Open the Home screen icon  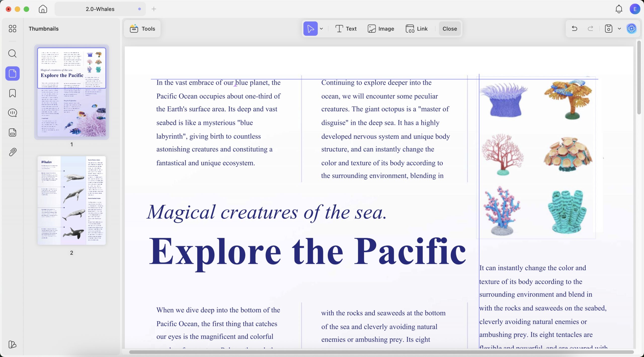pos(43,9)
